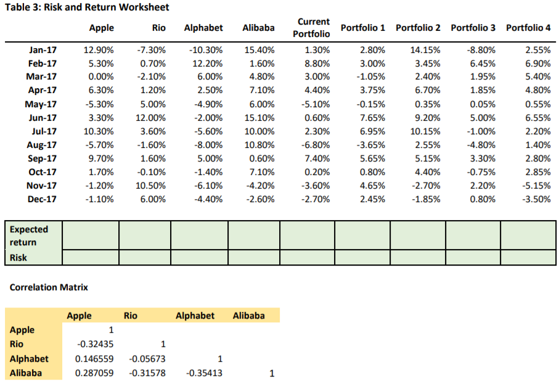Image resolution: width=559 pixels, height=392 pixels.
Task: Click the Risk cell under Portfolio 4
Action: pos(528,258)
